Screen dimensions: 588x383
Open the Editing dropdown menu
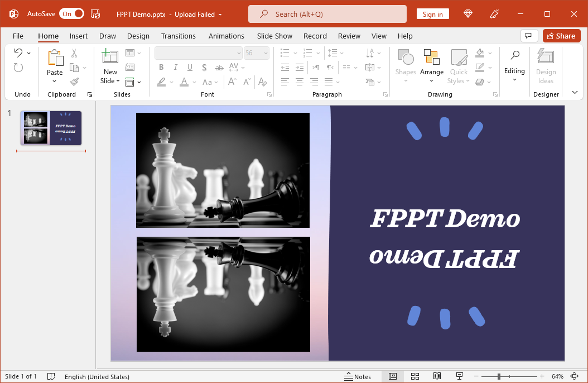coord(514,65)
